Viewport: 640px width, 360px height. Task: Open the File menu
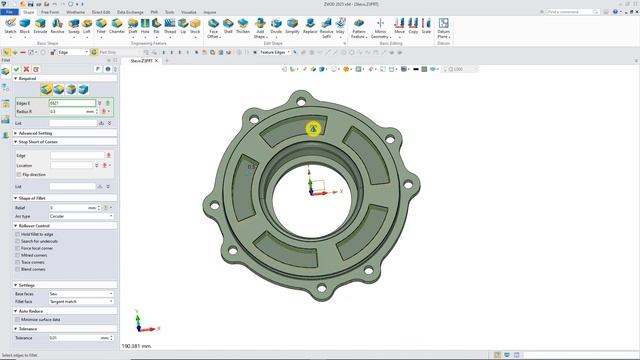tap(9, 12)
